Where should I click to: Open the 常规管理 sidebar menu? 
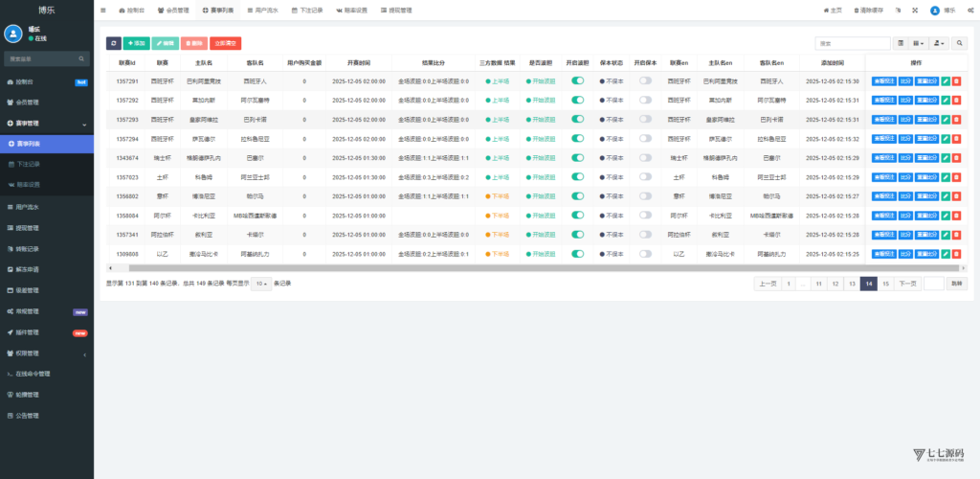[47, 311]
